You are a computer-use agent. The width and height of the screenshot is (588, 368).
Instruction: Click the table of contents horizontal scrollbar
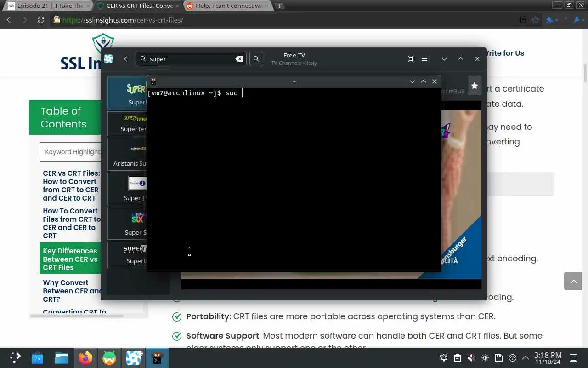point(77,316)
